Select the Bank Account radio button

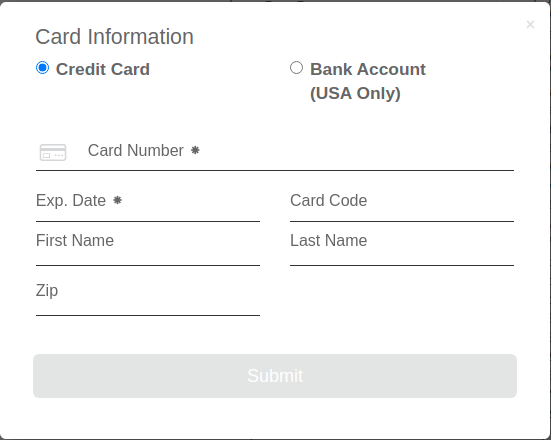point(297,68)
